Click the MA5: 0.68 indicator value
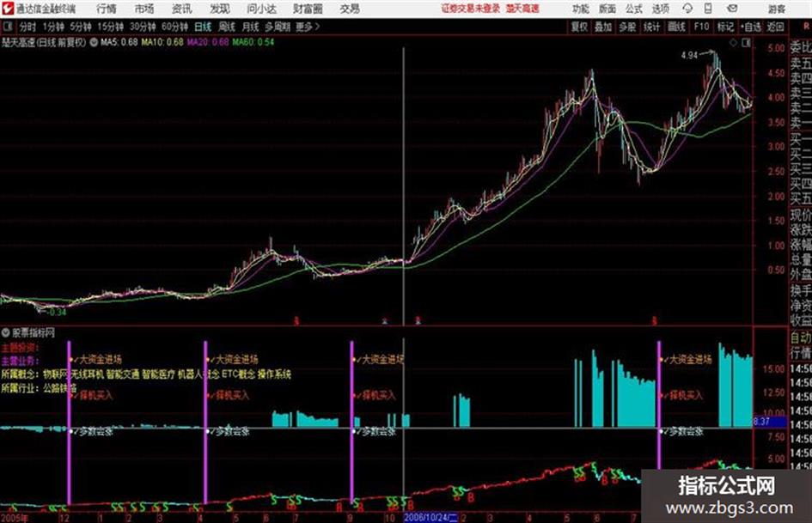Screen dimensions: 812x523 (119, 42)
